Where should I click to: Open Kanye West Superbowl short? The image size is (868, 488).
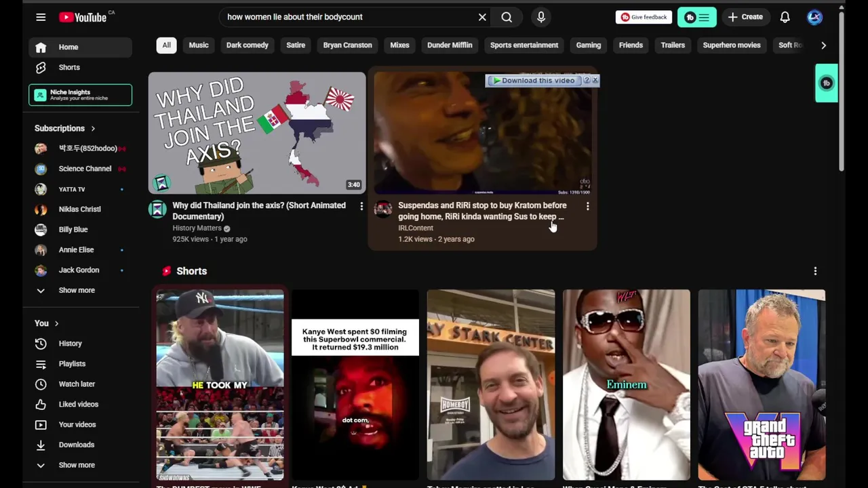(x=355, y=385)
